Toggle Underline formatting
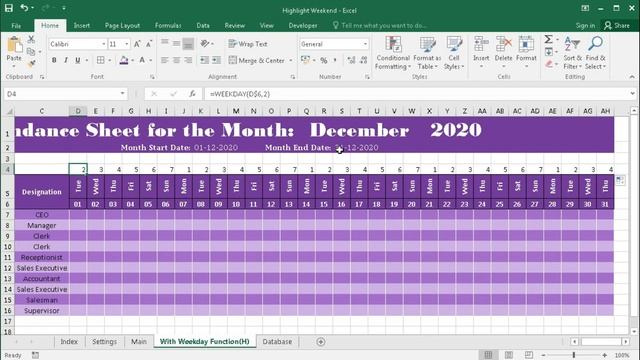This screenshot has width=640, height=360. [78, 60]
